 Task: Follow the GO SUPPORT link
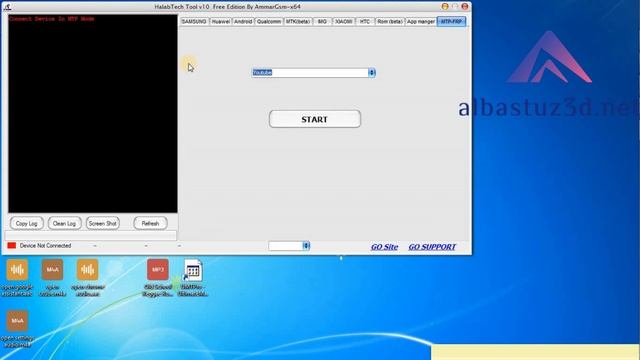[432, 247]
